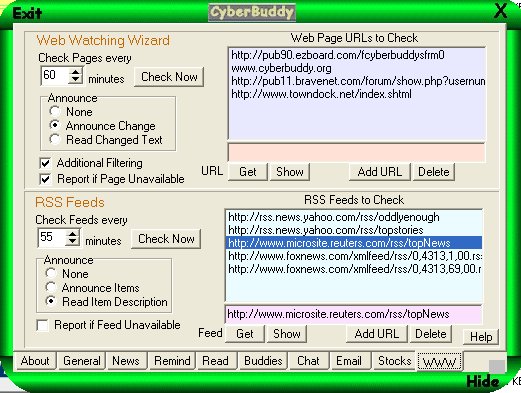Enable Report if Feed Unavailable

[x=42, y=325]
